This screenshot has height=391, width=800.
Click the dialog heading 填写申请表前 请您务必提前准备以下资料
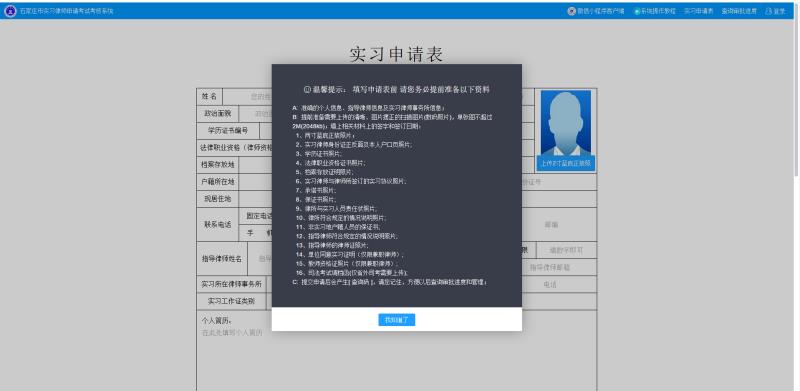coord(421,89)
